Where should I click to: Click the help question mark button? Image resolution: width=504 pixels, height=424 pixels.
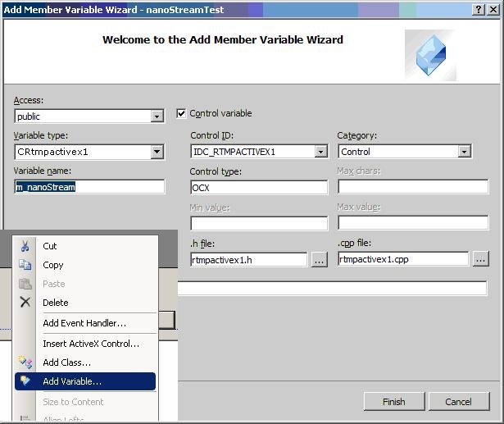coord(478,9)
